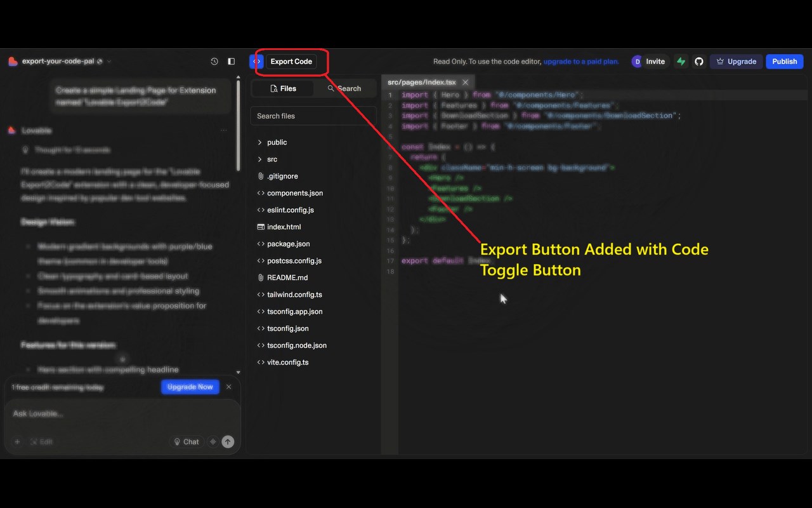Click the export default Index code line

pyautogui.click(x=447, y=261)
